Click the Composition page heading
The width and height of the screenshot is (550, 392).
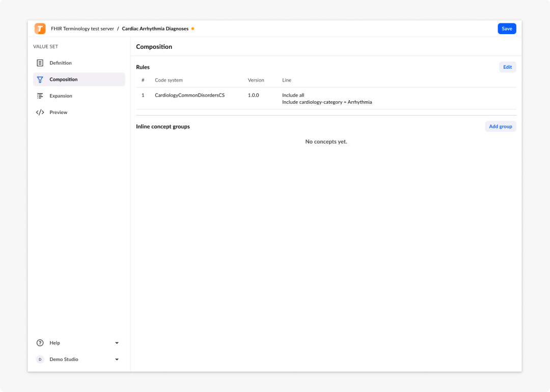[x=154, y=47]
